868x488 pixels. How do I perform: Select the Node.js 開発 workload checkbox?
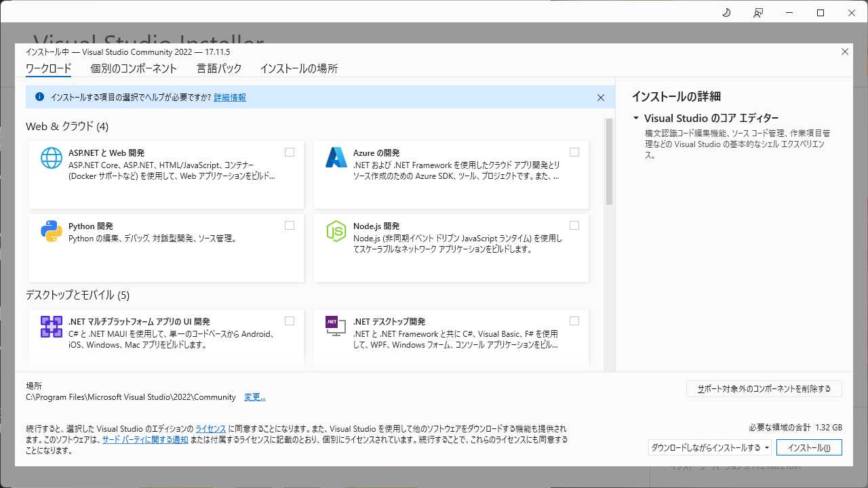[x=574, y=226]
